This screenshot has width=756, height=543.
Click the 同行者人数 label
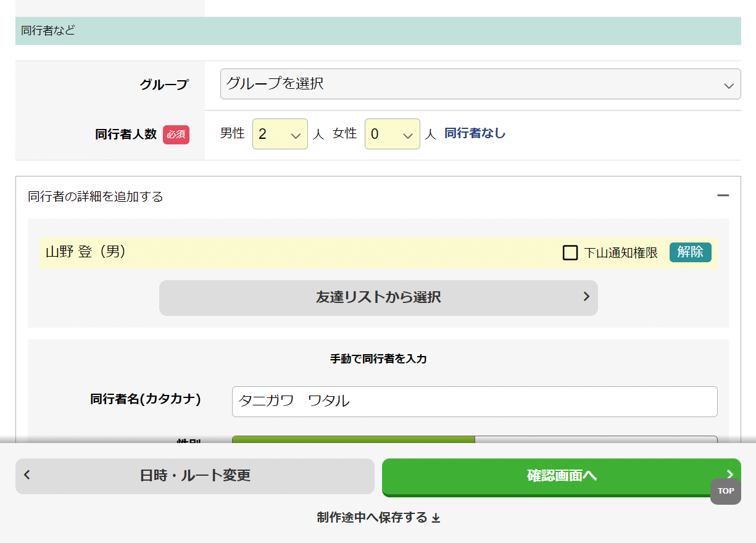(126, 135)
